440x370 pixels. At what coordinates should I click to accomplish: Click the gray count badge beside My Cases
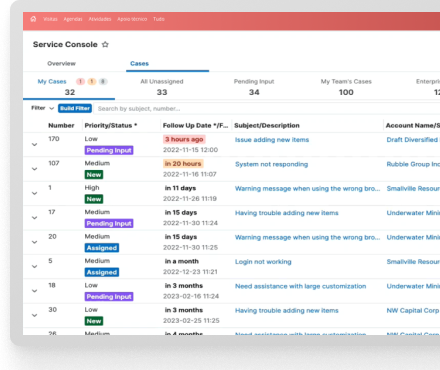point(103,81)
